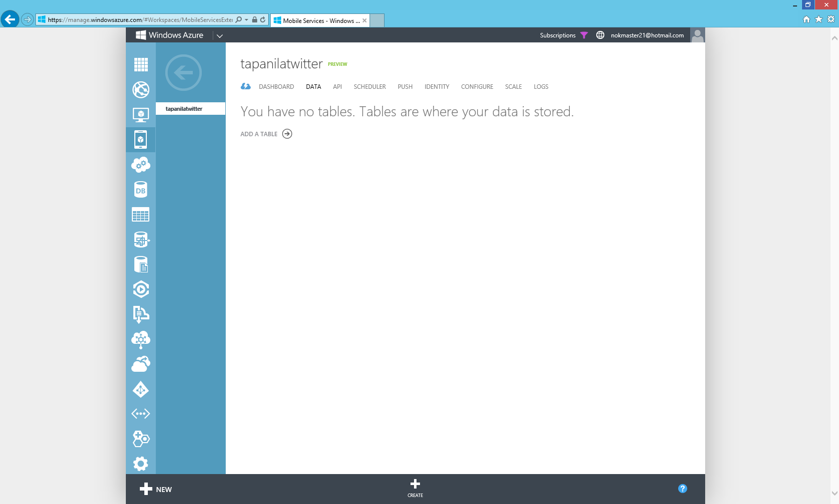The image size is (839, 504).
Task: Click the browser Forward button
Action: [27, 20]
